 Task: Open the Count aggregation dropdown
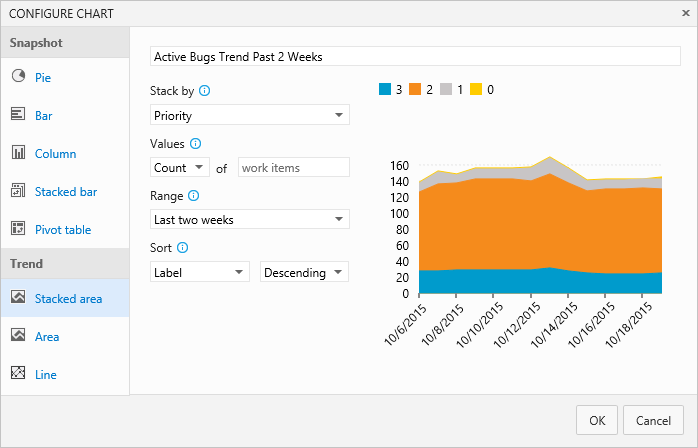[x=180, y=167]
